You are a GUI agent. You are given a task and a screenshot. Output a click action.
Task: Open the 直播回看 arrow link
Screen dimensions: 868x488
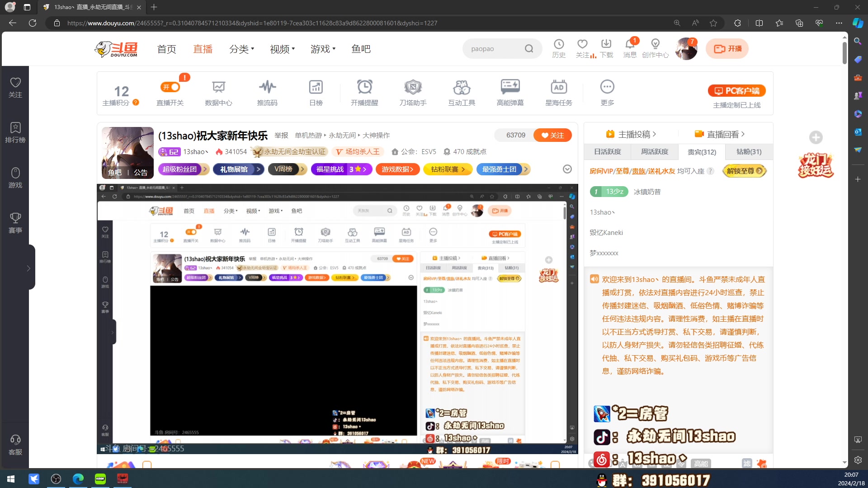pos(720,134)
